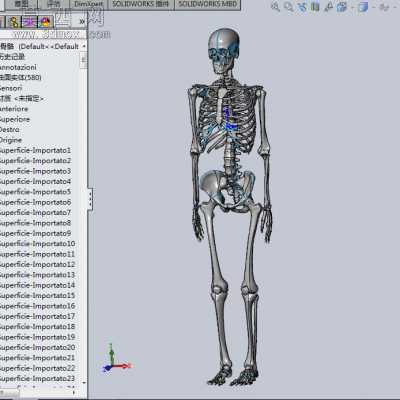
Task: Select Superficie-Importato20 feature
Action: click(37, 347)
